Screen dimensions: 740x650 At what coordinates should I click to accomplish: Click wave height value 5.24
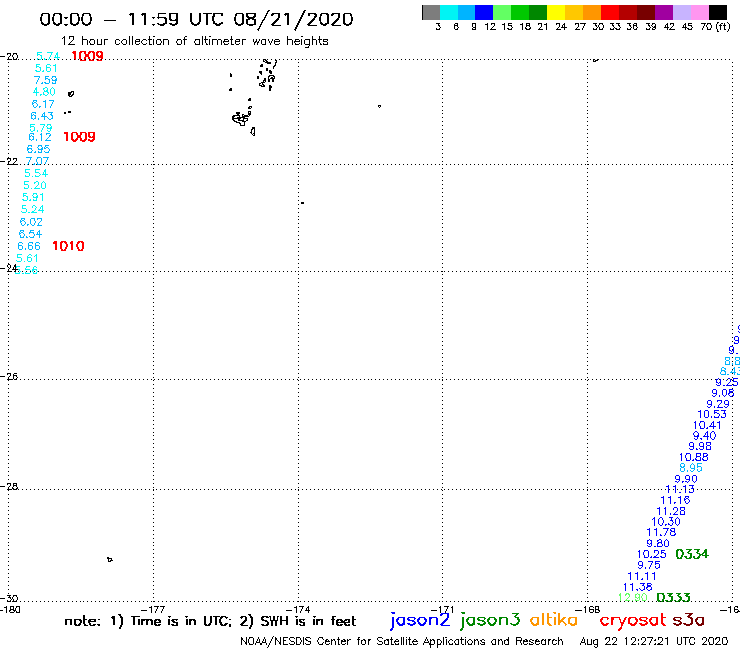pos(33,209)
